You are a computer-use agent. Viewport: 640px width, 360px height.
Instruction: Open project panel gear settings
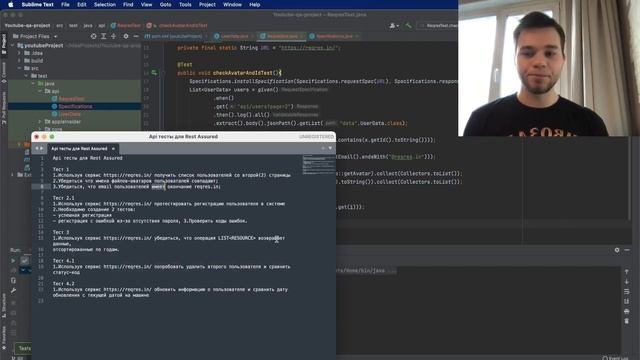click(x=126, y=36)
